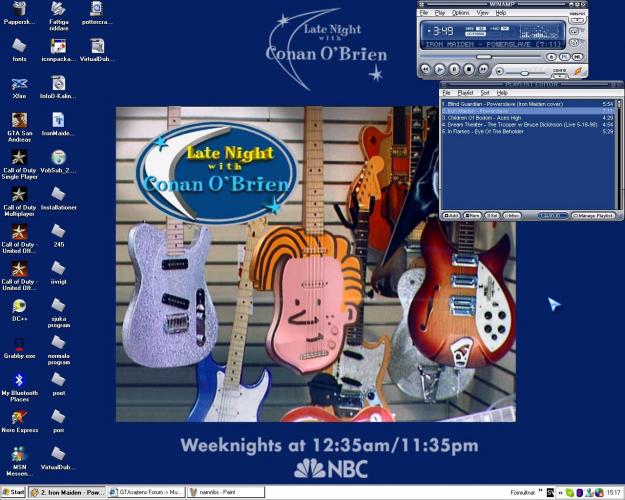Toggle the repeat button in Winamp
This screenshot has height=500, width=625.
point(574,31)
